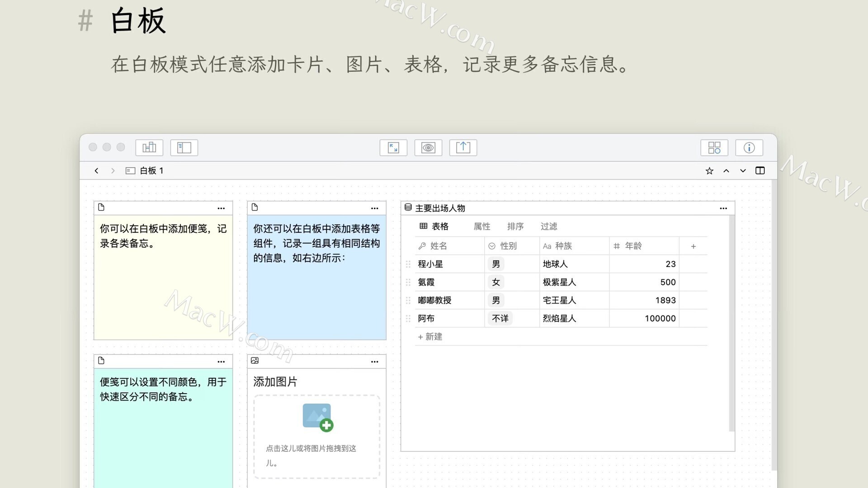The height and width of the screenshot is (488, 868).
Task: Click the 姓名 column header
Action: click(449, 246)
